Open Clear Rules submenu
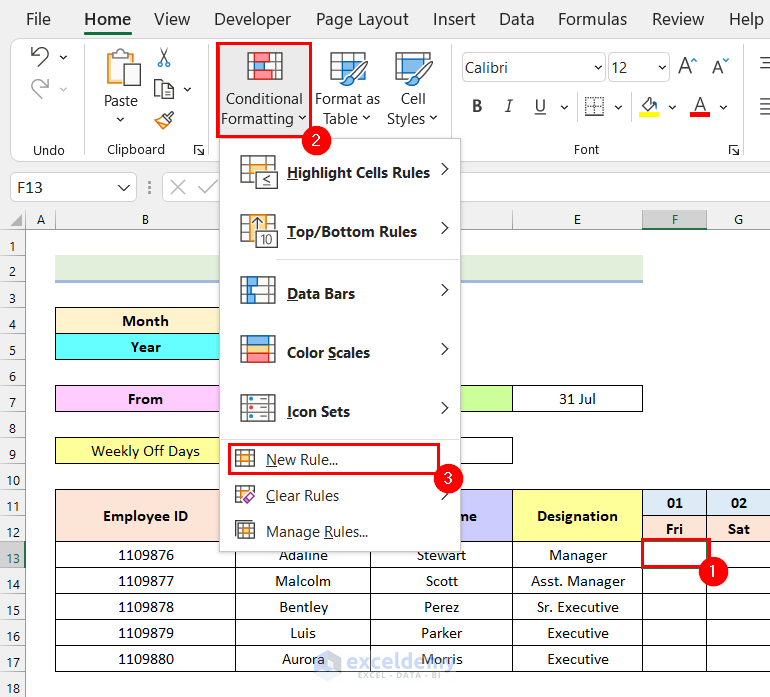 [x=340, y=495]
